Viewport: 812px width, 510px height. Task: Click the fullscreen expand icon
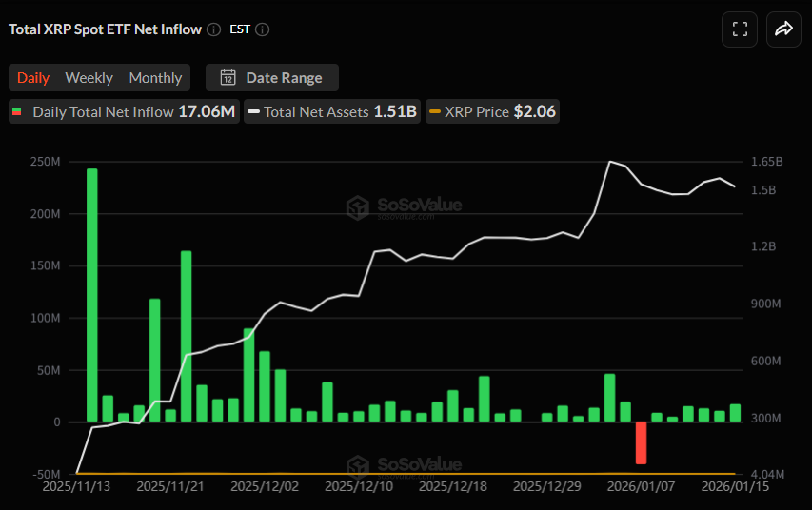[x=740, y=29]
